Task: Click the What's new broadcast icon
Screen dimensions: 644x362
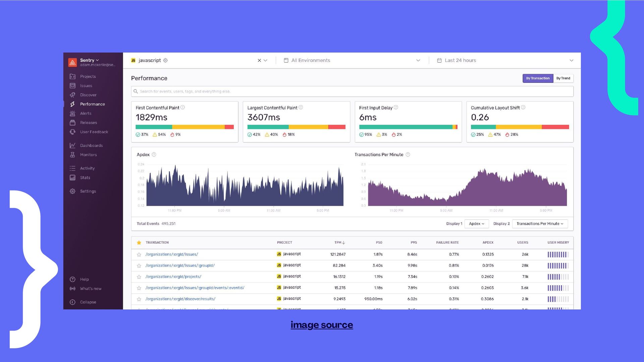Action: [72, 289]
